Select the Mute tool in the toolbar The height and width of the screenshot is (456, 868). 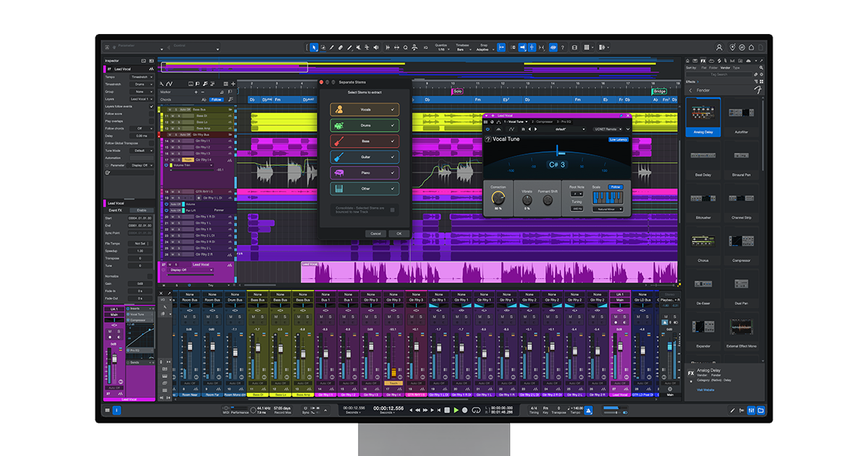coord(358,47)
